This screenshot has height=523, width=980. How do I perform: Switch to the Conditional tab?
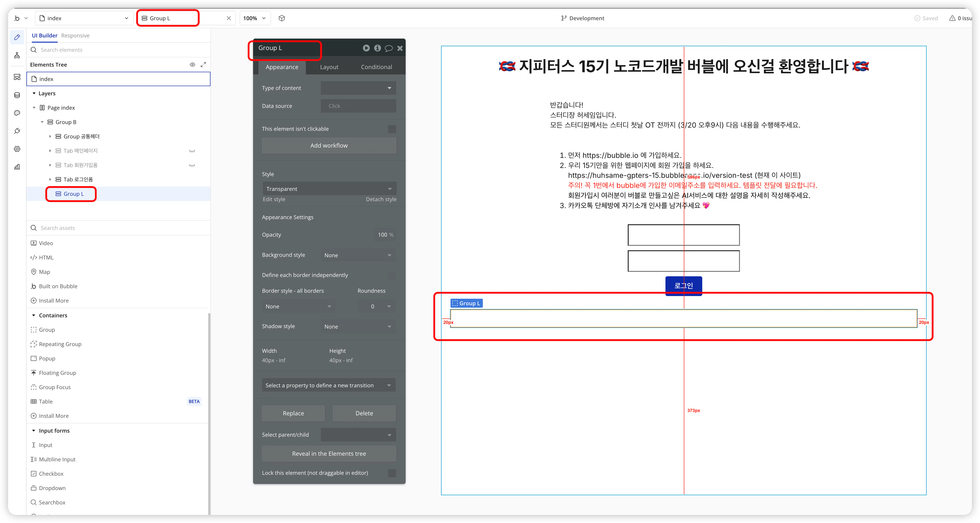point(376,67)
